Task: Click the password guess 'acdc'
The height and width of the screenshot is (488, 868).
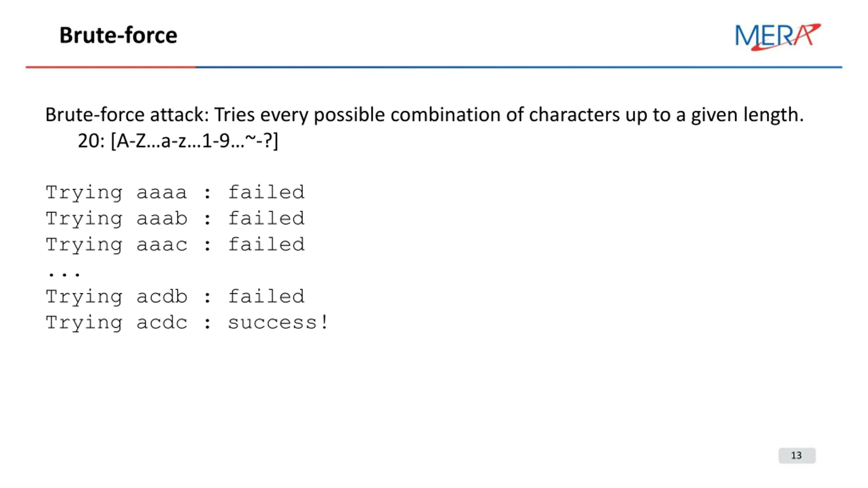Action: [x=162, y=322]
